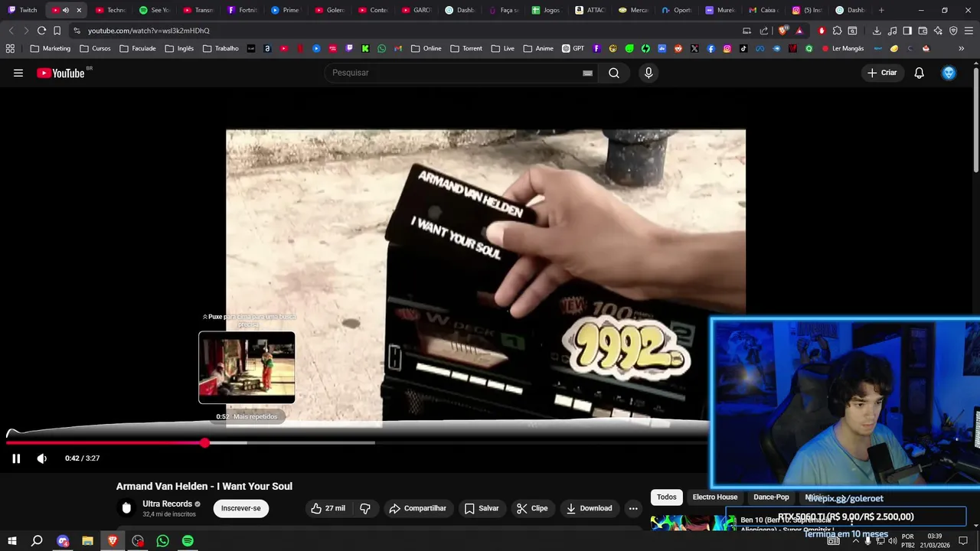
Task: Show hidden bookmarks overflow chevron
Action: (962, 48)
